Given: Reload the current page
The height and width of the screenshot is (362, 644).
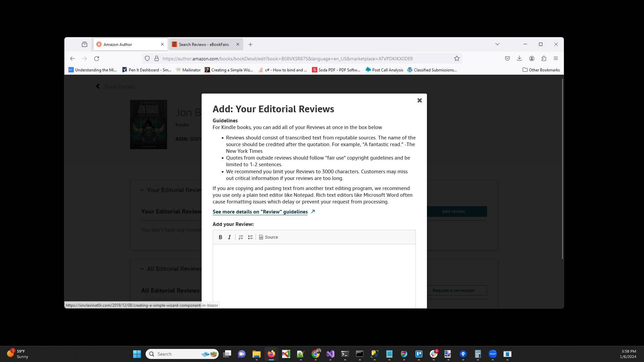Looking at the screenshot, I should pyautogui.click(x=97, y=58).
